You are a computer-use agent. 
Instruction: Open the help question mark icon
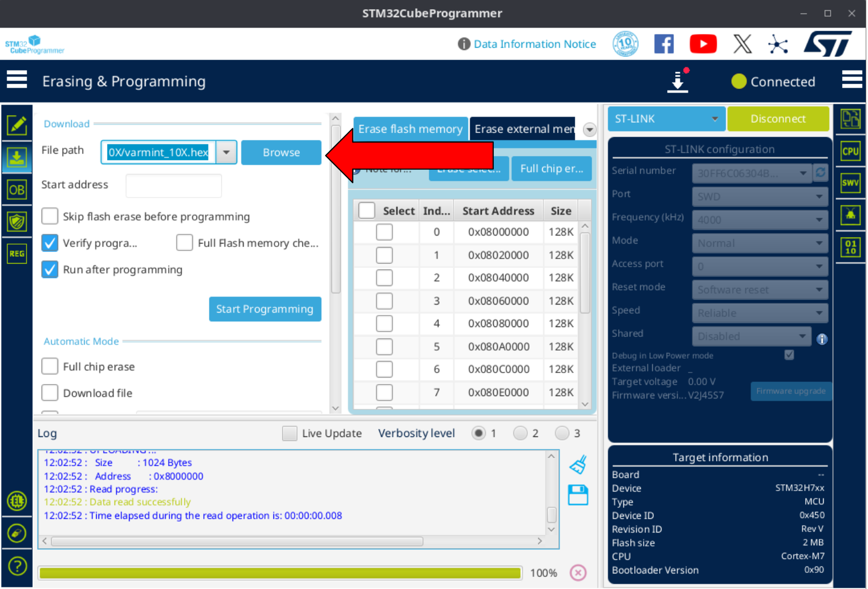tap(17, 567)
